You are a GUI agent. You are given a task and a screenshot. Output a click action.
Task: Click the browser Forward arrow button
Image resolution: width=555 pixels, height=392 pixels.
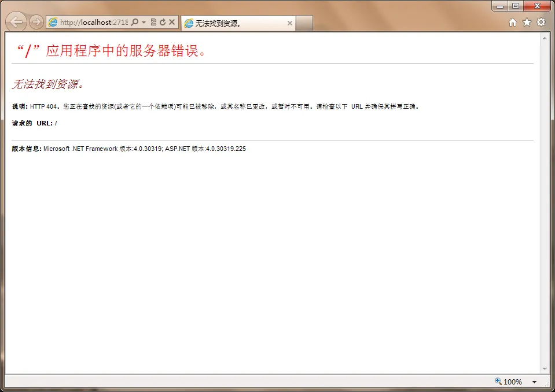36,23
